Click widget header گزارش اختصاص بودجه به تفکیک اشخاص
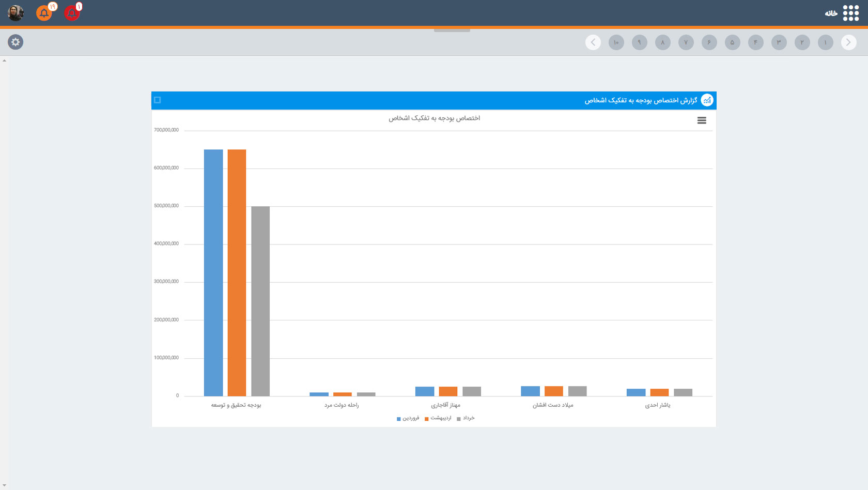Viewport: 868px width, 490px height. (641, 100)
